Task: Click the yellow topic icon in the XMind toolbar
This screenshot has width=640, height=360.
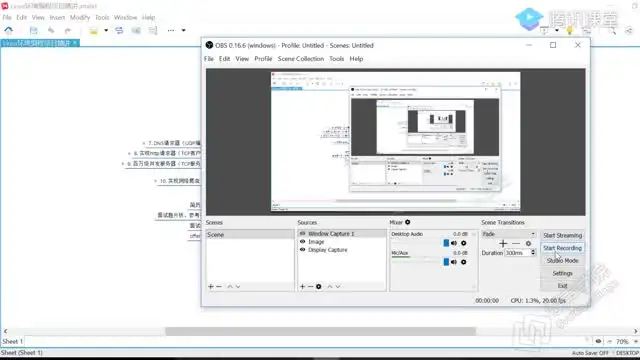Action: click(93, 31)
